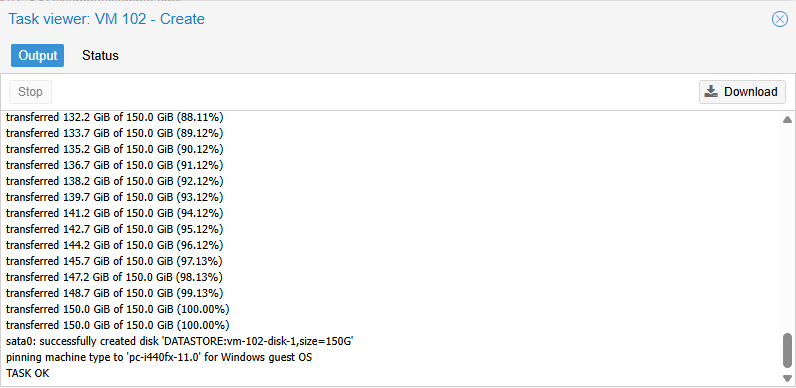796x388 pixels.
Task: Download the task log file
Action: point(742,92)
